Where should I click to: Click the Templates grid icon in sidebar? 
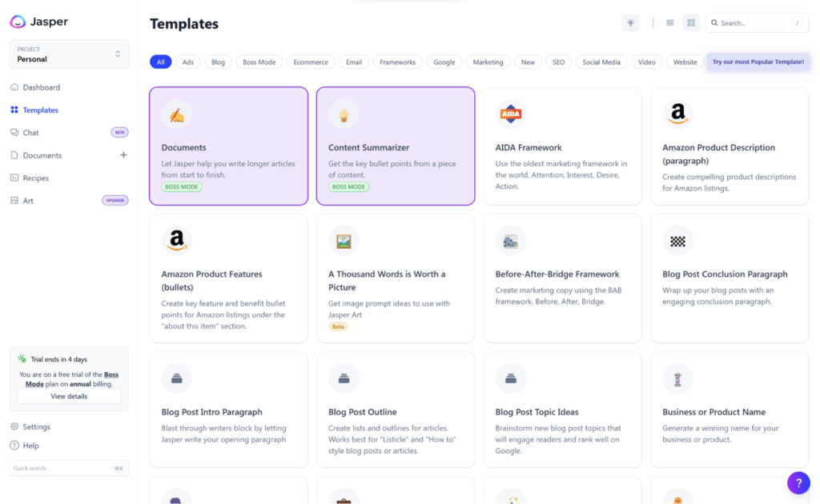(14, 110)
